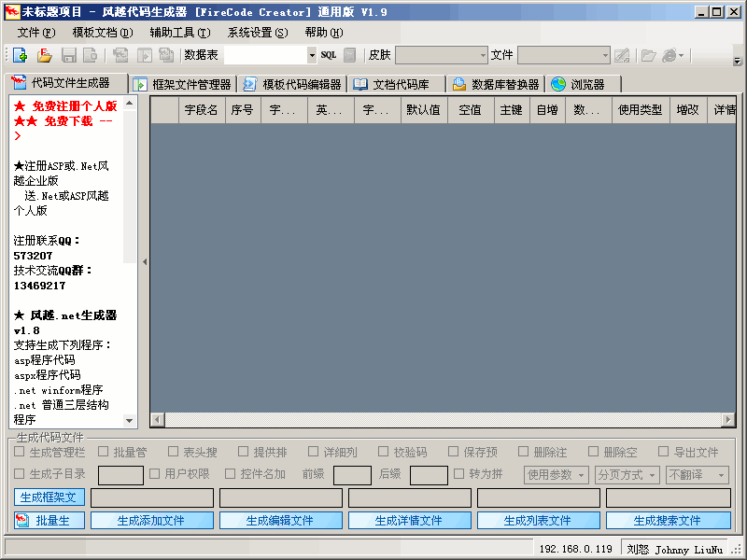The width and height of the screenshot is (747, 560).
Task: Switch to the 模板代码编辑器 tab
Action: [289, 83]
